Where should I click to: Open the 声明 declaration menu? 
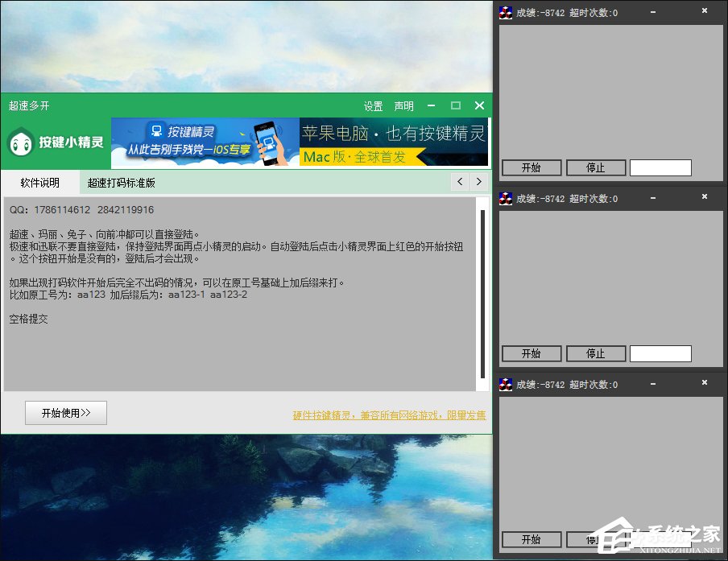(403, 105)
